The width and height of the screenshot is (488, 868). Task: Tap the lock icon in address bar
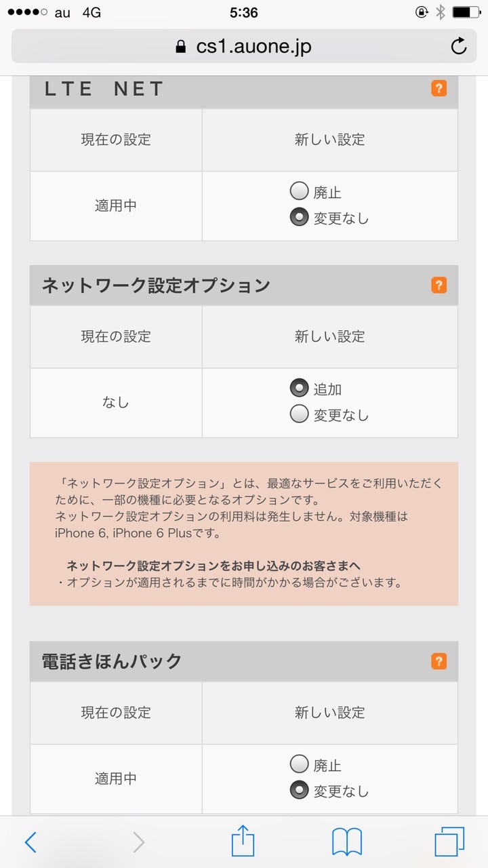coord(180,47)
